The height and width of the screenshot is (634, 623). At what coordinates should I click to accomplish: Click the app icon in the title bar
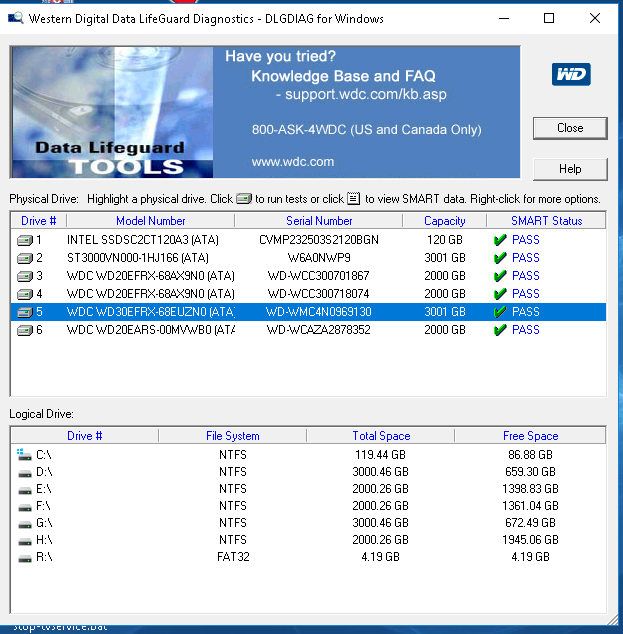pyautogui.click(x=16, y=18)
